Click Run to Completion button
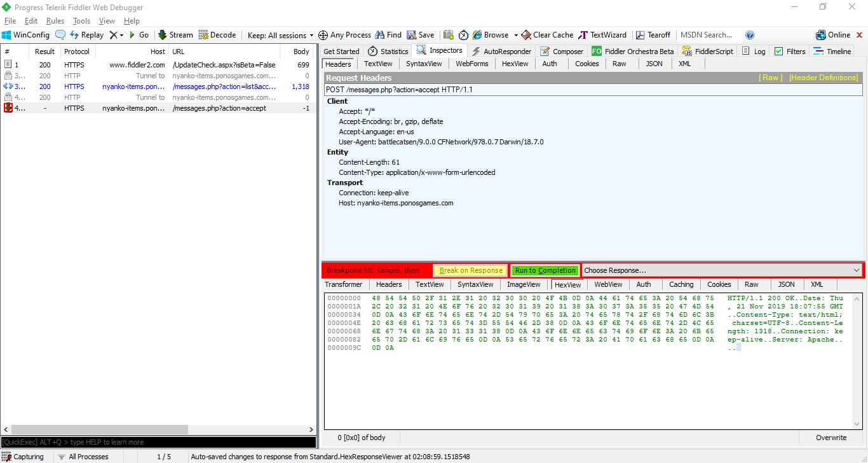Screen dimensions: 868x463 tap(546, 270)
